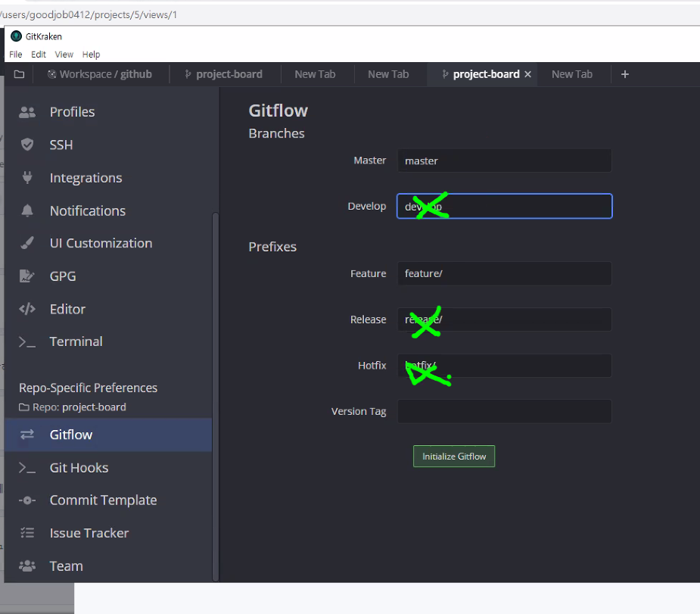The height and width of the screenshot is (614, 700).
Task: Open Integrations preferences
Action: click(108, 178)
